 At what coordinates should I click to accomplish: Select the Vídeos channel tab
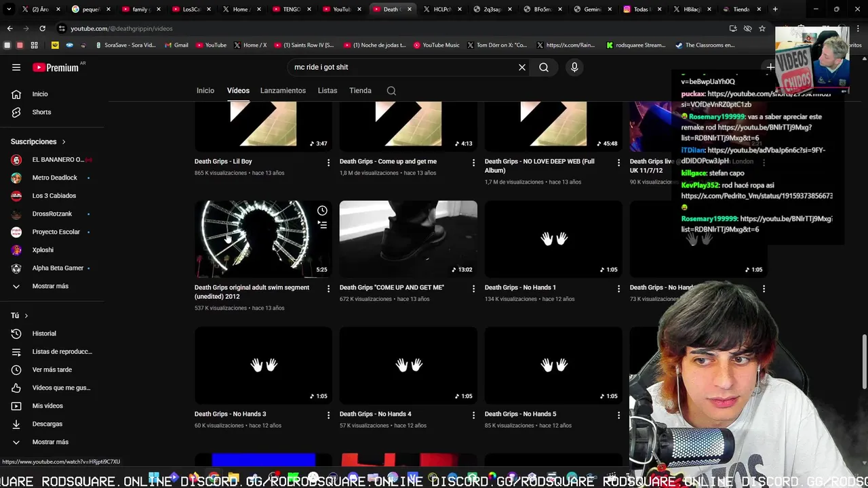[238, 91]
